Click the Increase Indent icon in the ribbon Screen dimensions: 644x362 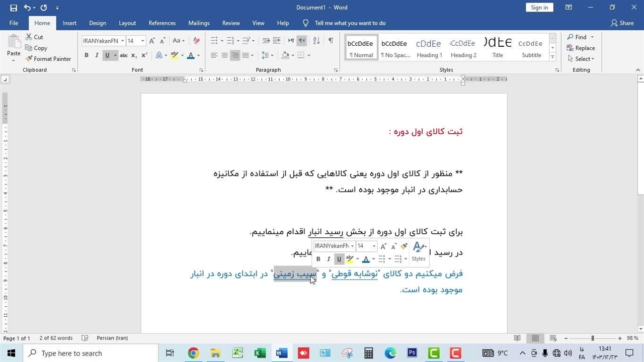click(277, 41)
